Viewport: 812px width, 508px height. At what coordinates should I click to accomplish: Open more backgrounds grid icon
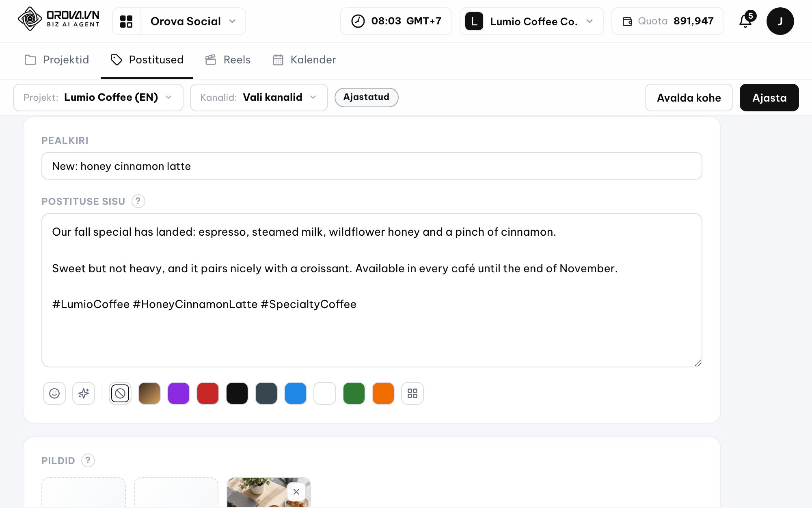[412, 393]
